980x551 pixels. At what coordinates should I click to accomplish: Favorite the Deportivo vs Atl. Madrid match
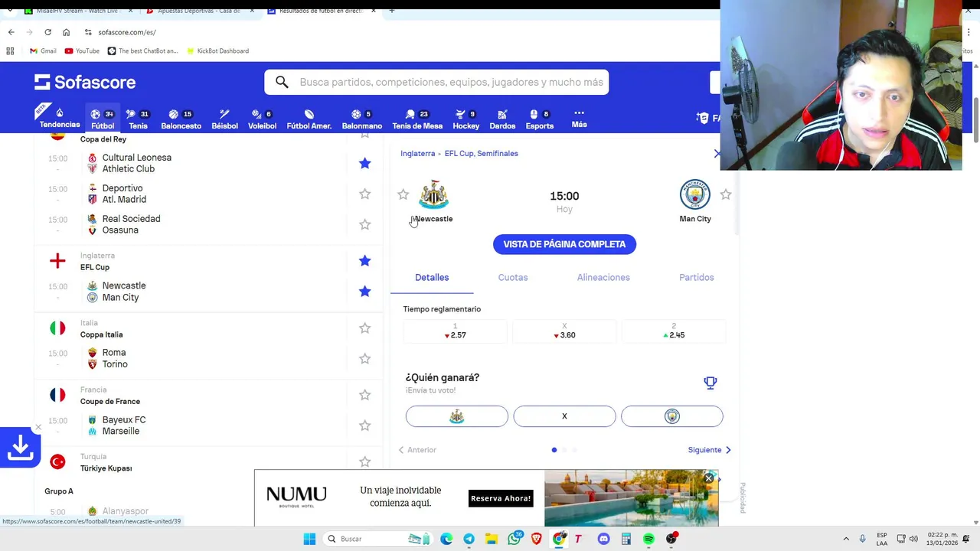(x=365, y=194)
